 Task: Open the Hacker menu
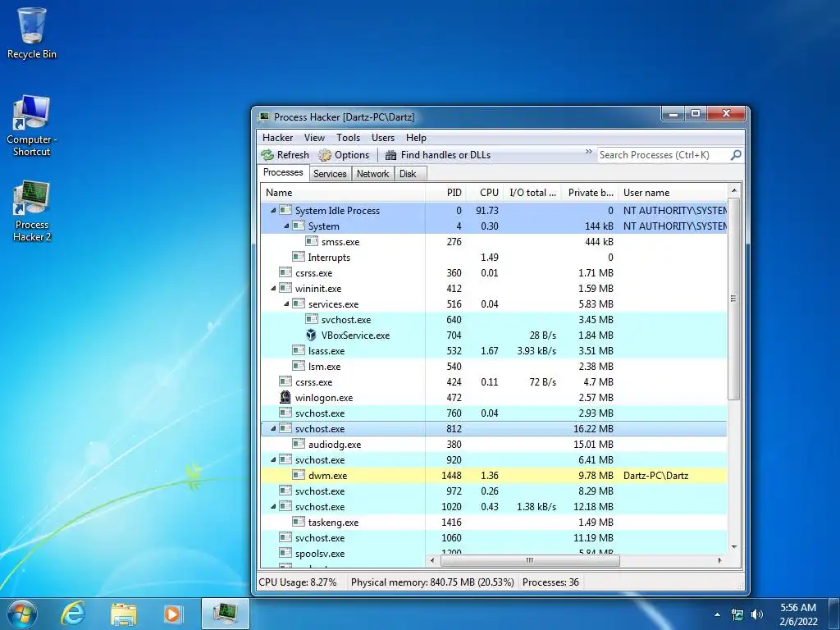click(x=277, y=138)
